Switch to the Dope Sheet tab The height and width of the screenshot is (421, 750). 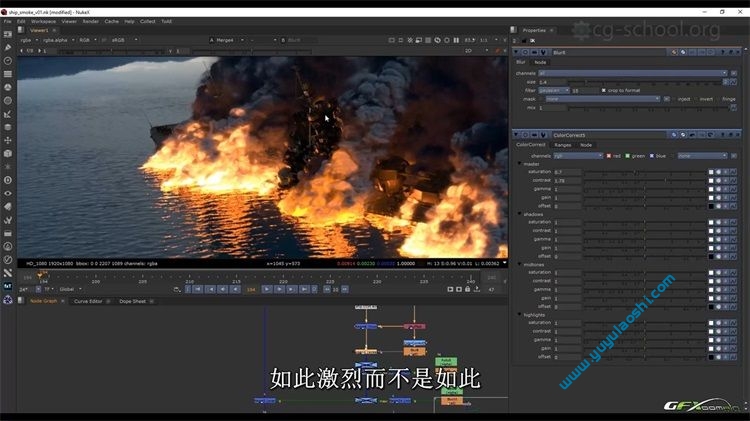pyautogui.click(x=132, y=301)
